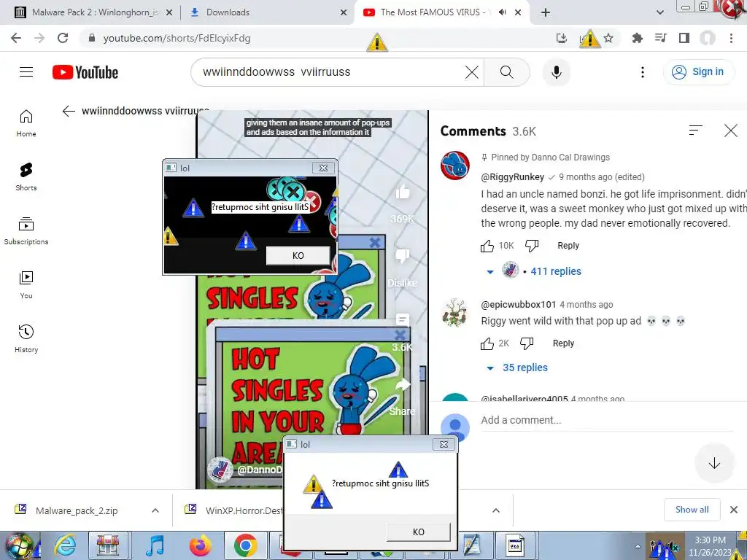This screenshot has height=560, width=747.
Task: Like the Short with thumbs-up
Action: tap(403, 192)
